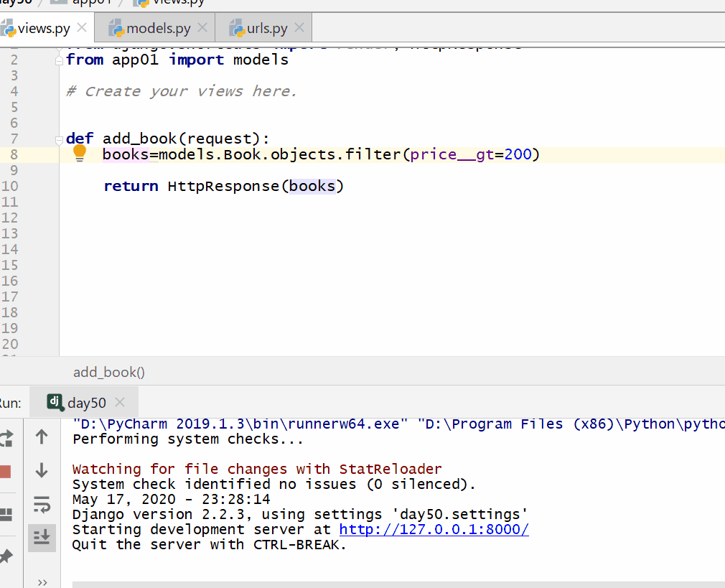725x588 pixels.
Task: Expand more console toolbar actions chevron
Action: (42, 582)
